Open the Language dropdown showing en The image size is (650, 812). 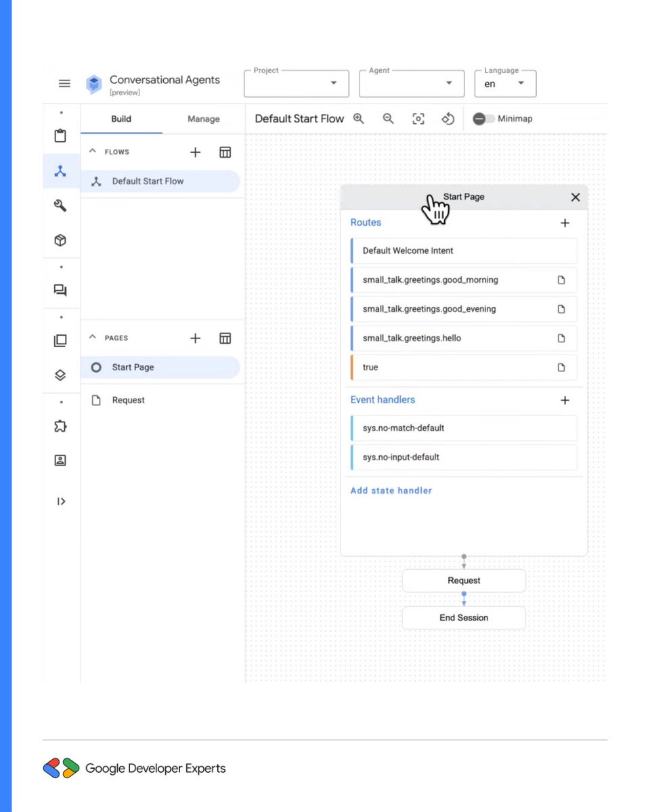[505, 83]
